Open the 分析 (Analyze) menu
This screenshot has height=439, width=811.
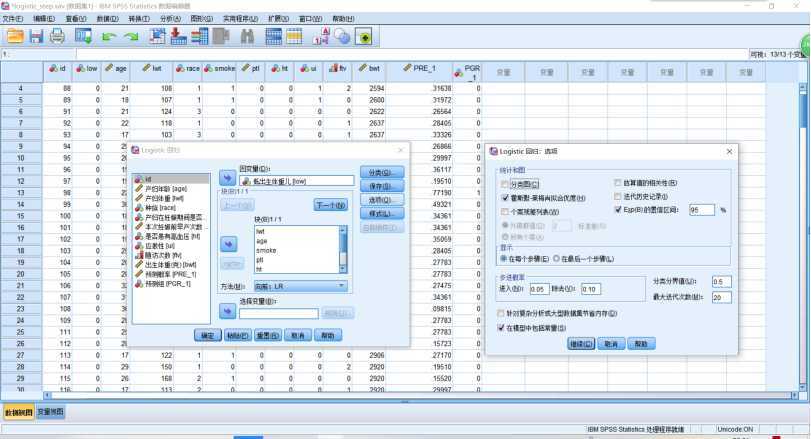(171, 19)
